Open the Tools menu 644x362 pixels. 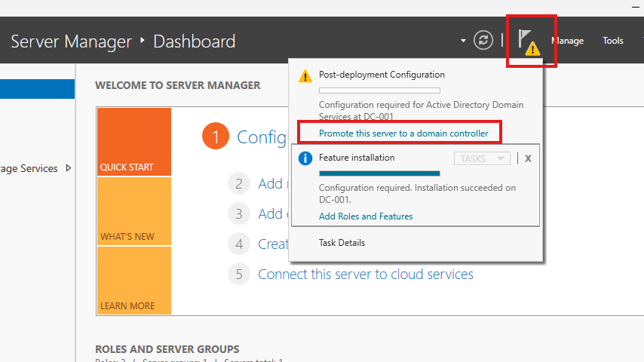(x=613, y=41)
